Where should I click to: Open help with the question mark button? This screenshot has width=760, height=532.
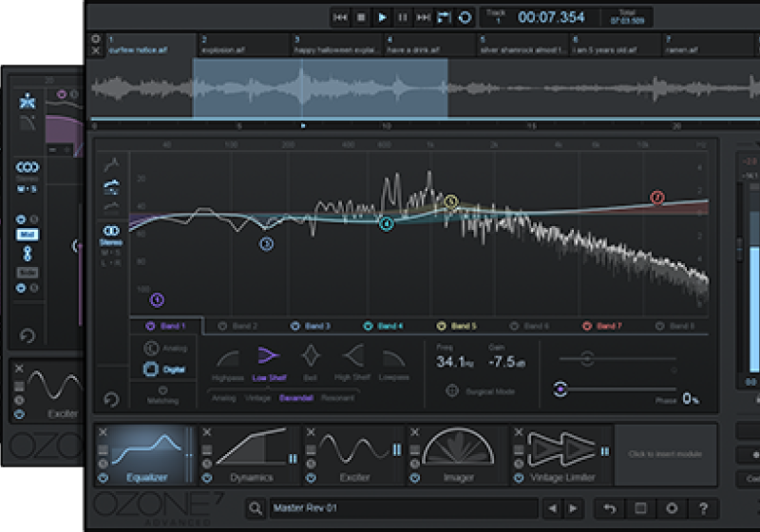click(x=702, y=508)
